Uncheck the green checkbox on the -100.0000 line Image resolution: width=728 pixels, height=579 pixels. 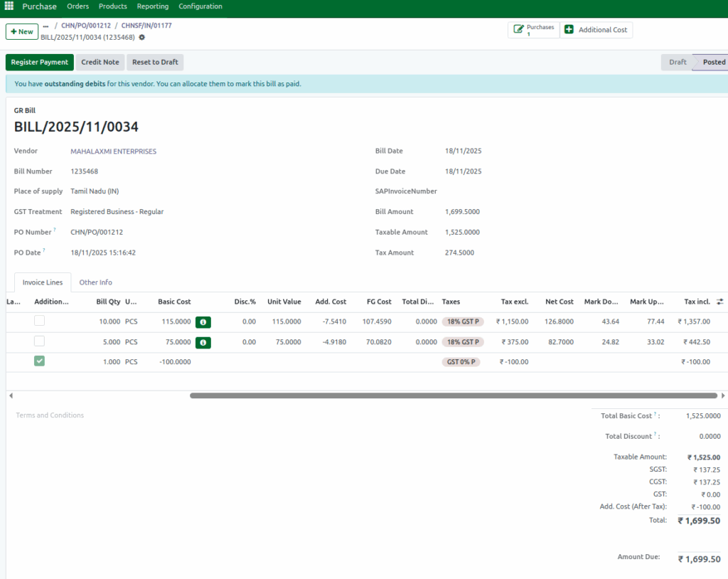[39, 361]
